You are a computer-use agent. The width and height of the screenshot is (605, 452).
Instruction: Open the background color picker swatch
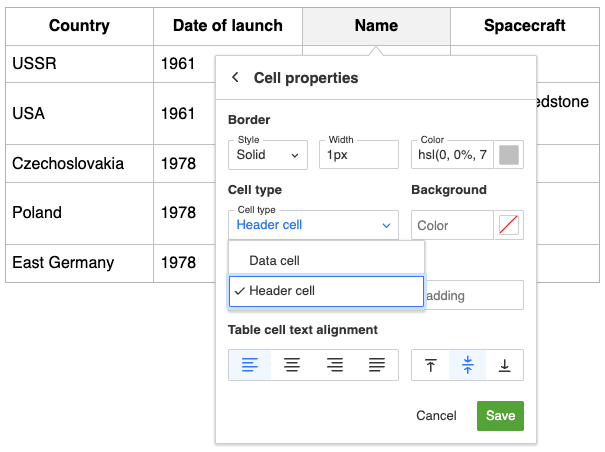pos(509,225)
